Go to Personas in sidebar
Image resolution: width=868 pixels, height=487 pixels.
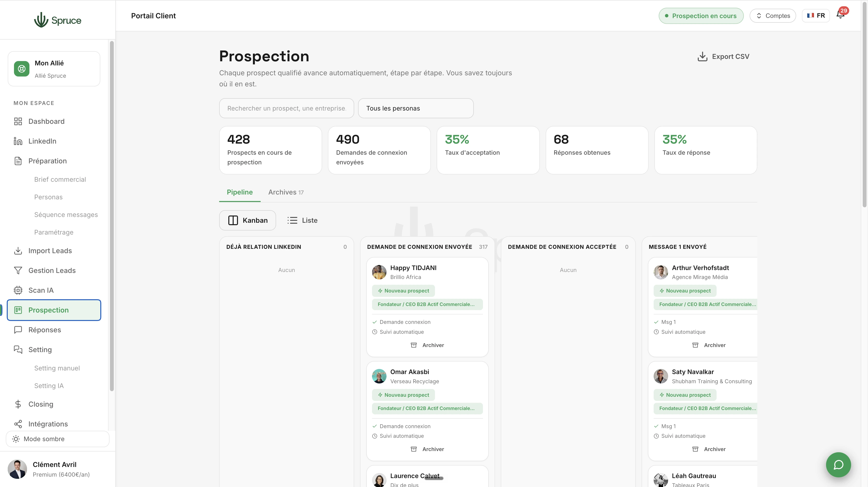point(48,197)
